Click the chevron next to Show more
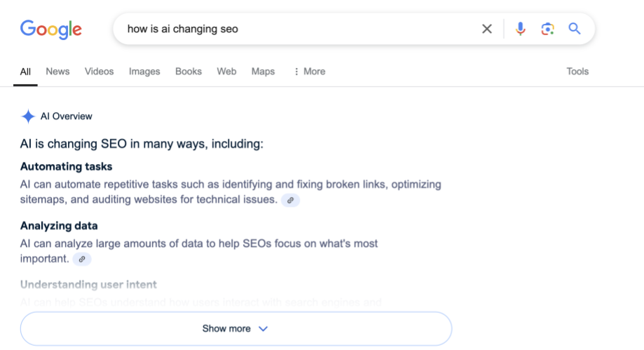 (x=263, y=328)
